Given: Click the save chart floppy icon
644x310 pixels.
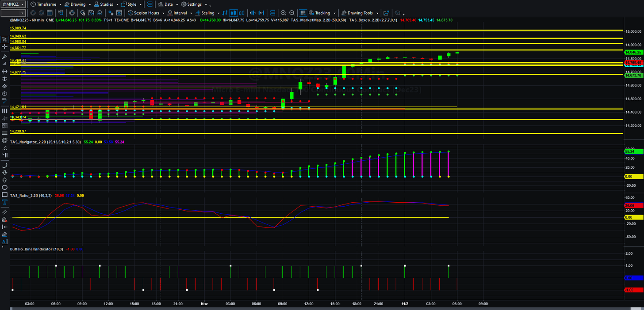Looking at the screenshot, I should coord(91,13).
